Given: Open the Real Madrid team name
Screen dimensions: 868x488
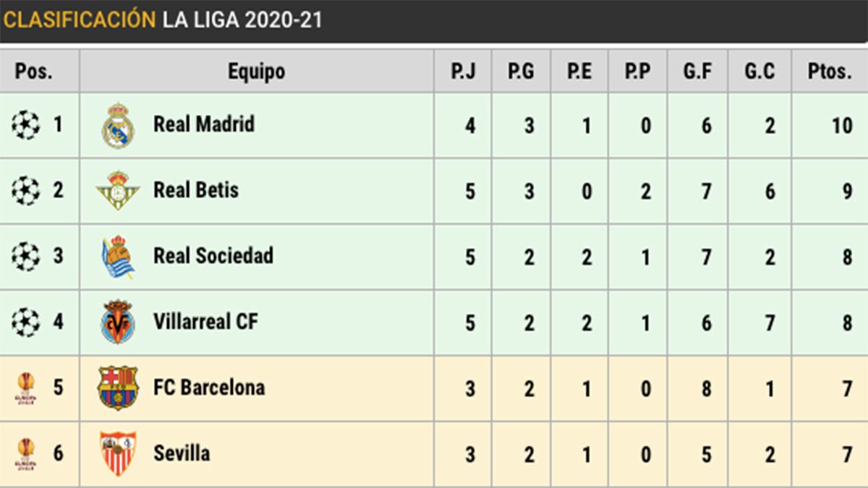Looking at the screenshot, I should pos(204,124).
